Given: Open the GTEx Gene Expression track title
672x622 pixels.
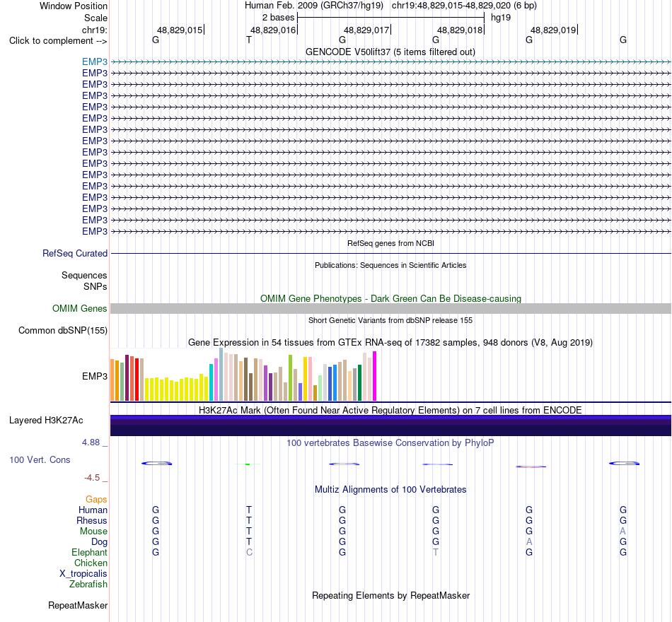Looking at the screenshot, I should (390, 343).
